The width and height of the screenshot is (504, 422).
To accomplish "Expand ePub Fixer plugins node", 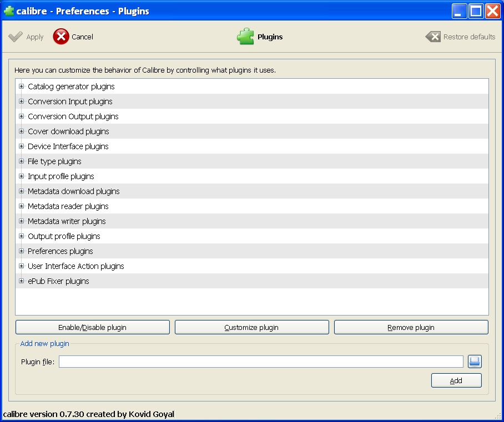I will point(21,281).
